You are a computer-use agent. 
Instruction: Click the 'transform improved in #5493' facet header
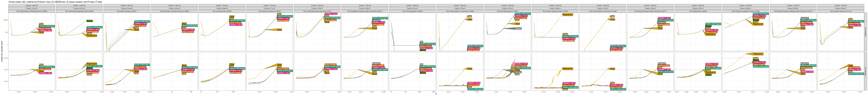tap(270, 11)
